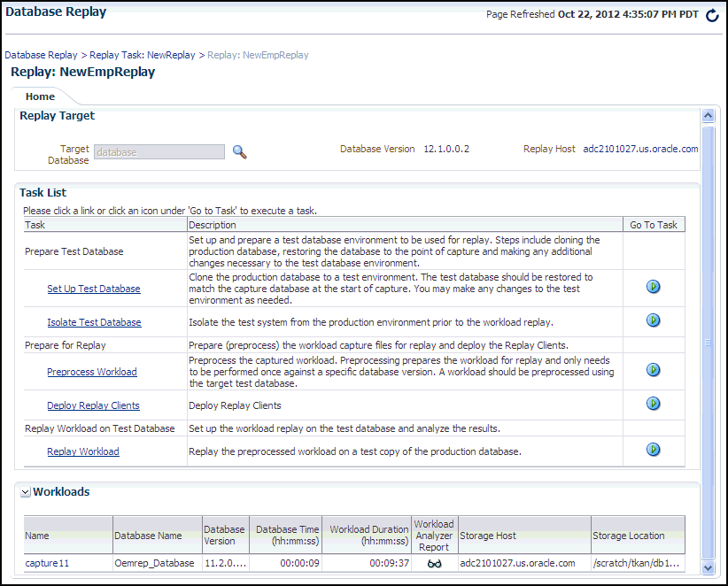This screenshot has width=728, height=586.
Task: Collapse the Workloads section
Action: pyautogui.click(x=26, y=492)
